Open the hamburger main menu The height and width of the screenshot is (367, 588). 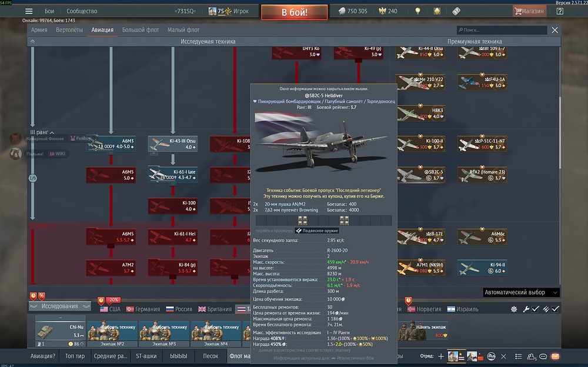29,11
